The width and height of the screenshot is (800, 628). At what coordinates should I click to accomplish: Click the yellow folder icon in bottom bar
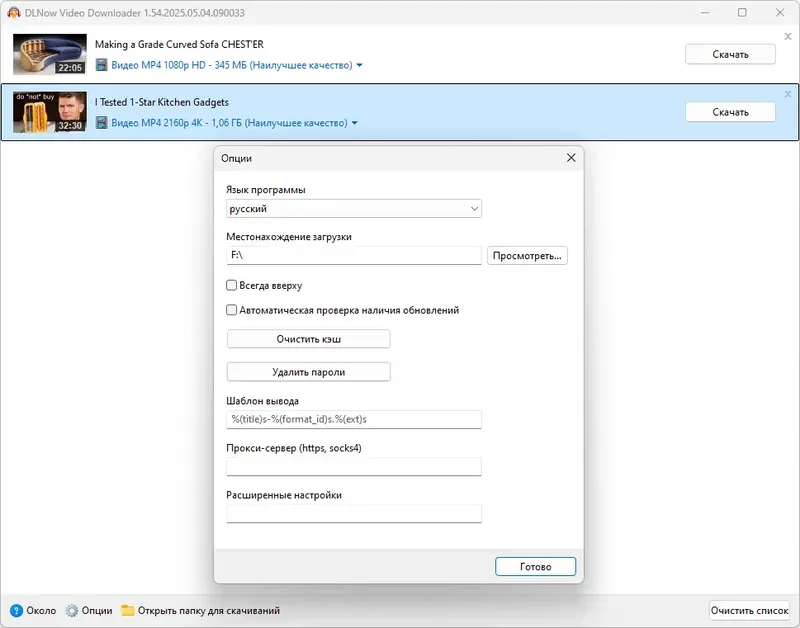tap(128, 611)
